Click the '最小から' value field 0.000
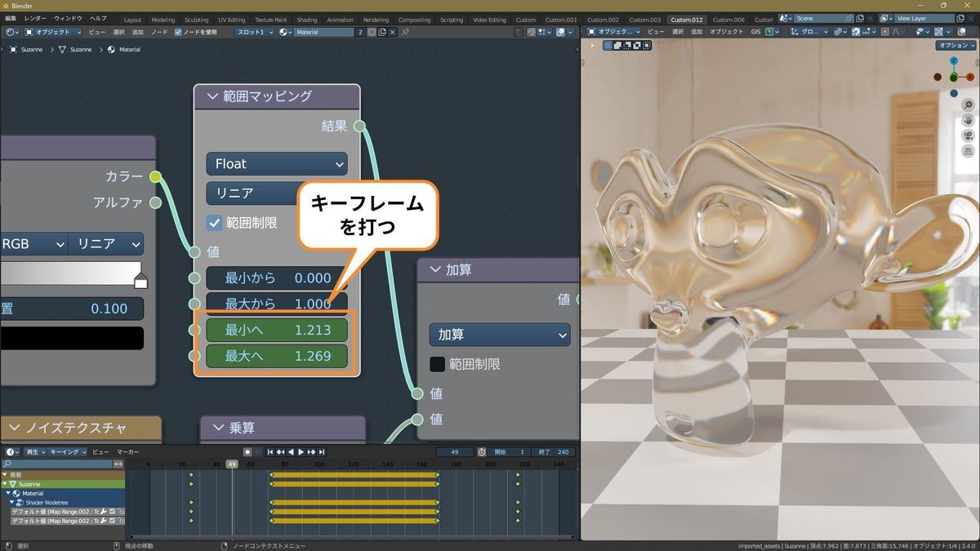 [x=277, y=278]
